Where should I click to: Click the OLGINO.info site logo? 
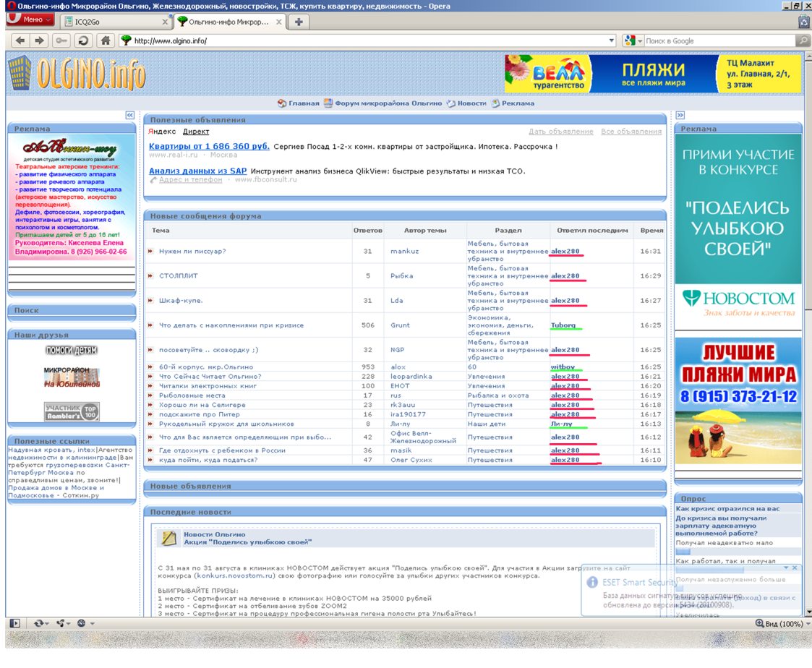77,74
